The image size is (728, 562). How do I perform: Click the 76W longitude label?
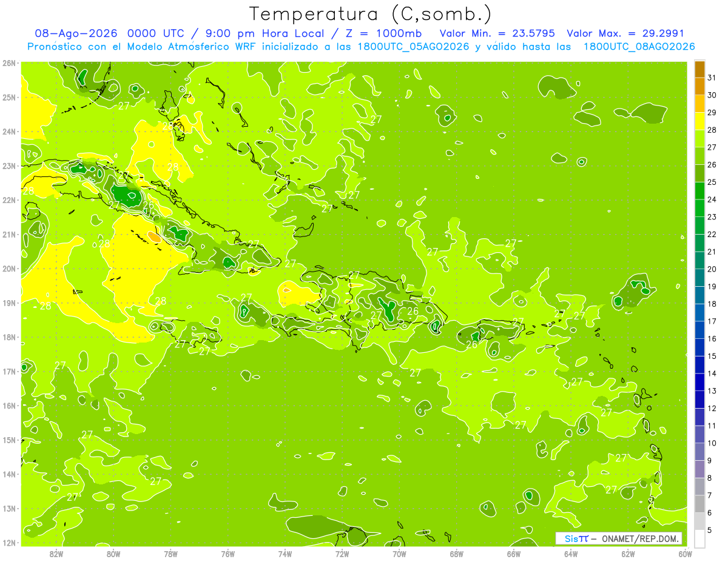click(227, 553)
